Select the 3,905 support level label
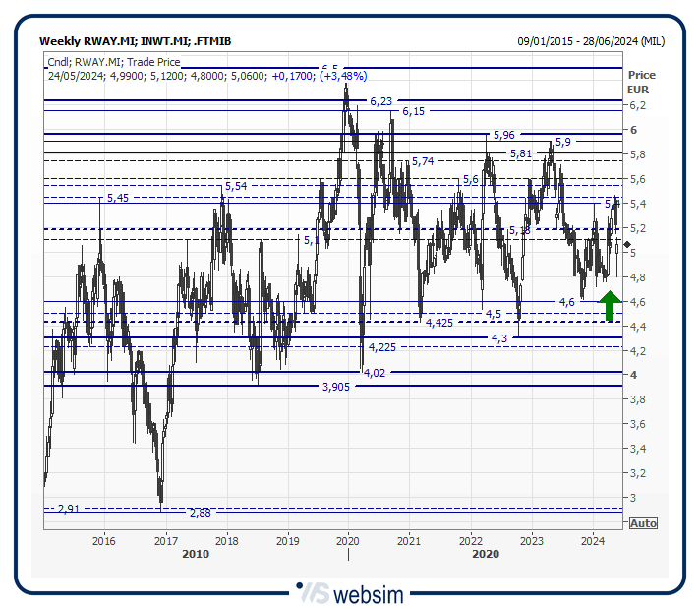 tap(336, 387)
